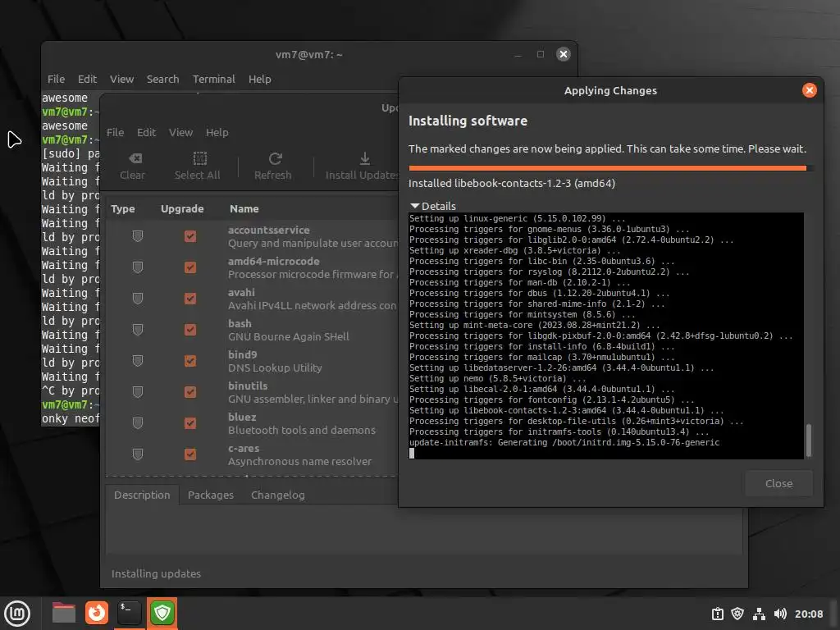The image size is (840, 630).
Task: Click the clock showing 20:08
Action: click(808, 614)
